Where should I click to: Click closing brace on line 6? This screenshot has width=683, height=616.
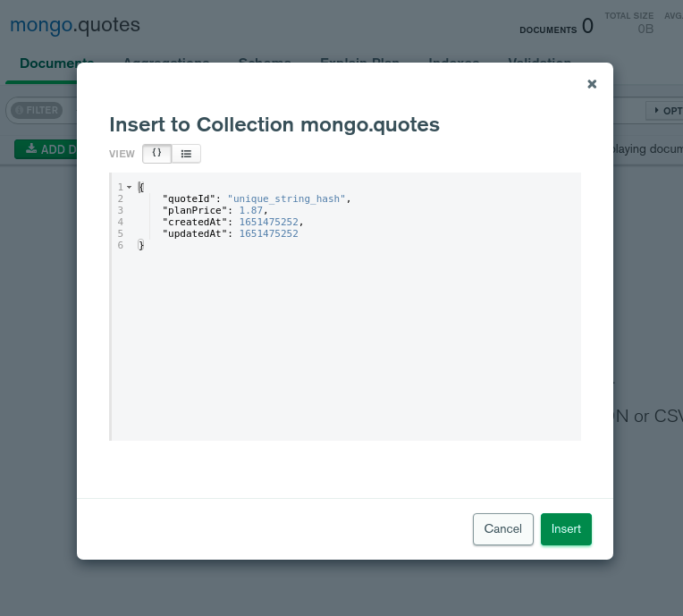[140, 245]
